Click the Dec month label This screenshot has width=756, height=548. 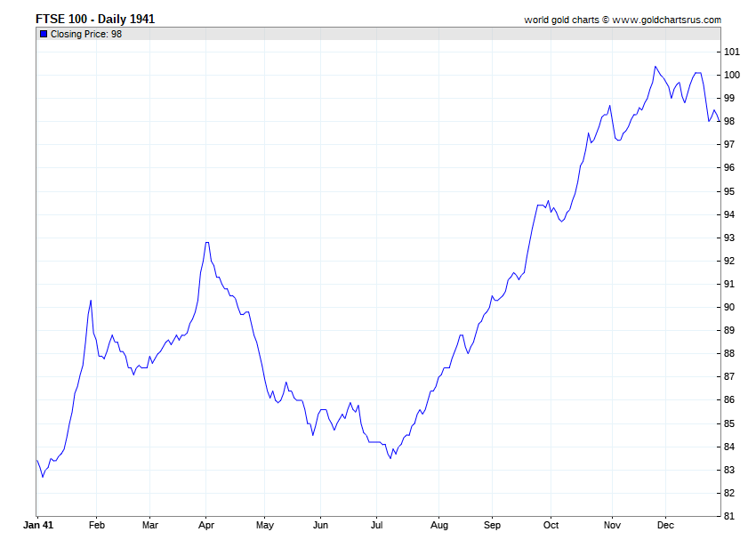pyautogui.click(x=665, y=525)
